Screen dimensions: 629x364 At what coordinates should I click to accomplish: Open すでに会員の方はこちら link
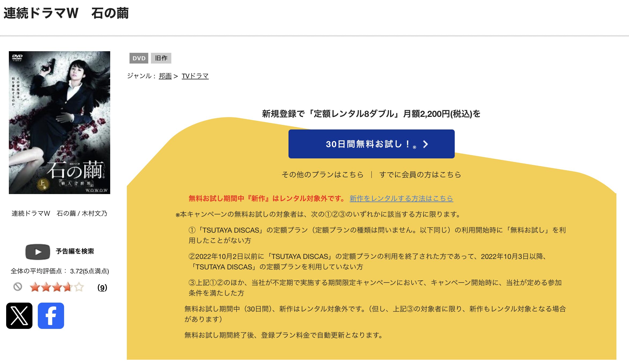[x=420, y=174]
